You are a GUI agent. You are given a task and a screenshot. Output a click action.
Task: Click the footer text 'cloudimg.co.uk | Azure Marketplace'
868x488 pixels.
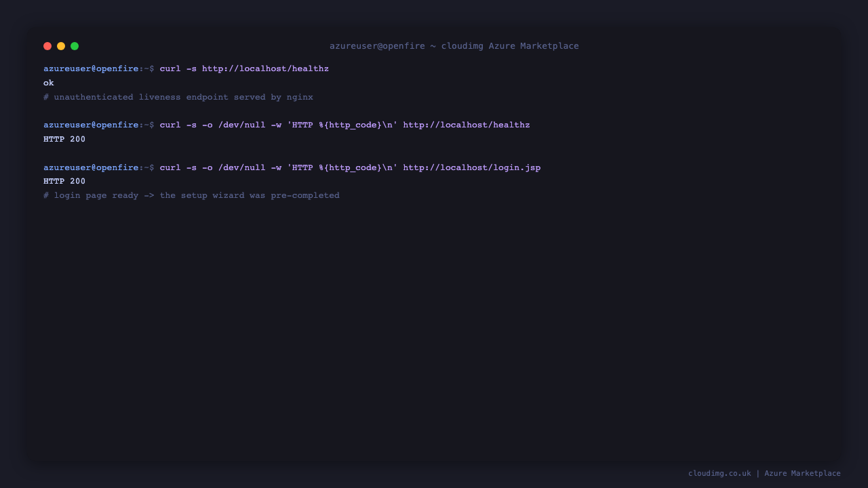click(x=764, y=474)
